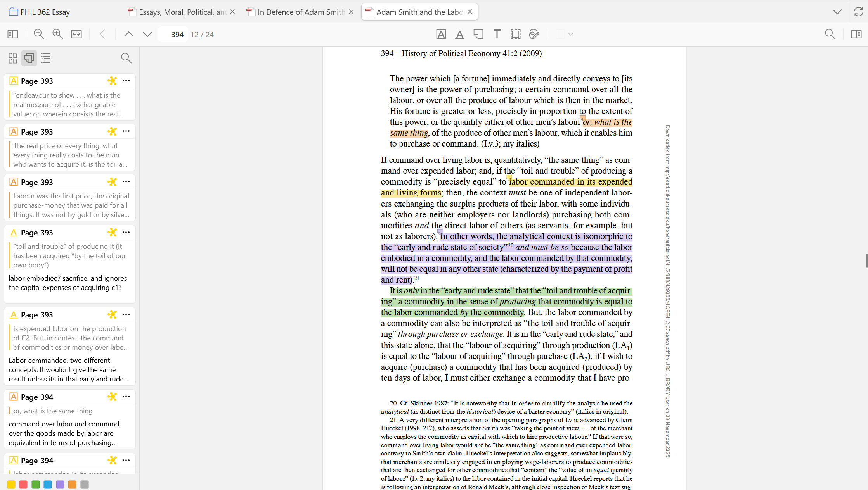The height and width of the screenshot is (490, 868).
Task: Click sparkle icon on 'is expended labor' annotation
Action: coord(112,314)
